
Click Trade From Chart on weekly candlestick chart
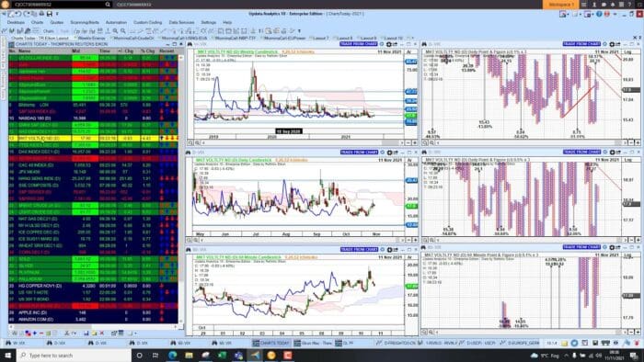coord(359,44)
